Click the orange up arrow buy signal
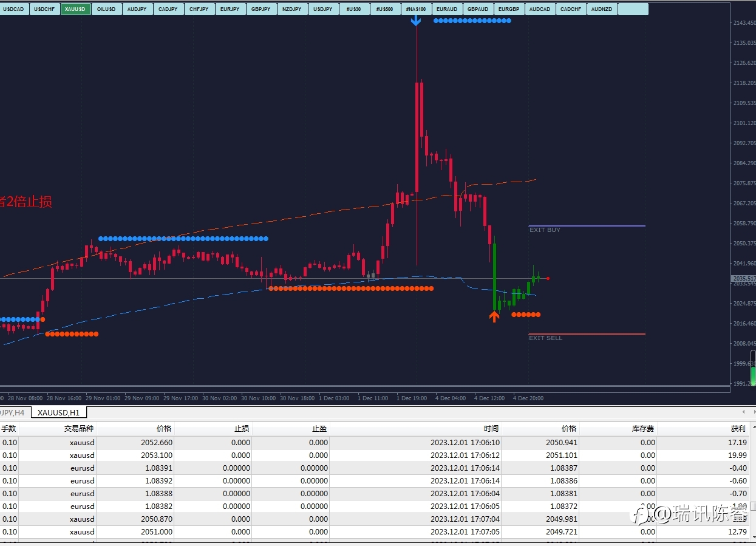This screenshot has height=546, width=756. pos(494,316)
